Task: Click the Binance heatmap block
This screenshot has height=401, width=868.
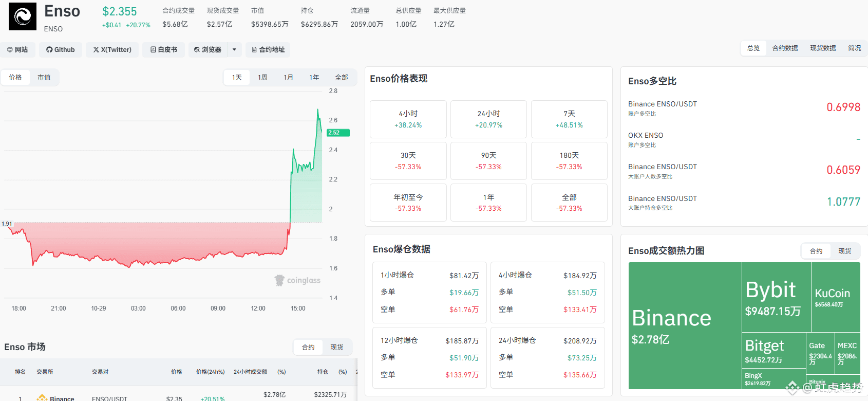Action: 685,325
